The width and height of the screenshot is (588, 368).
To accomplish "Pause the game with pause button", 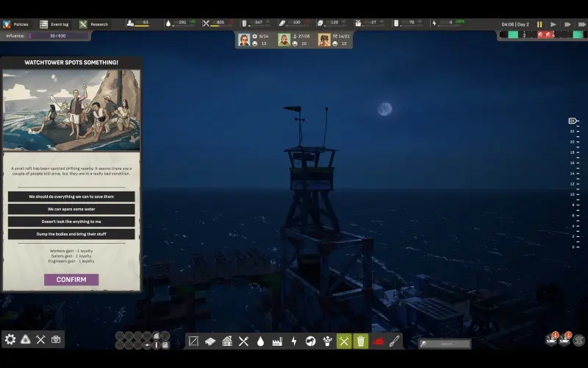I will pos(539,24).
